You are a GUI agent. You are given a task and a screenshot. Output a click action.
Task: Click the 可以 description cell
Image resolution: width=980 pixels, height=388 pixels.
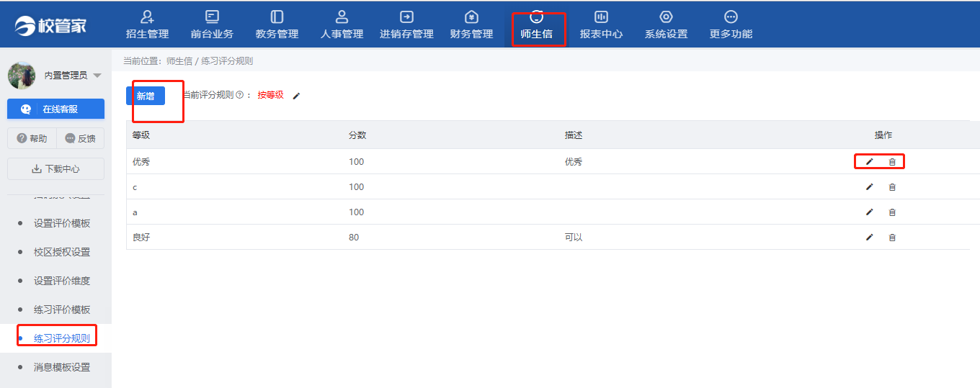pos(574,238)
